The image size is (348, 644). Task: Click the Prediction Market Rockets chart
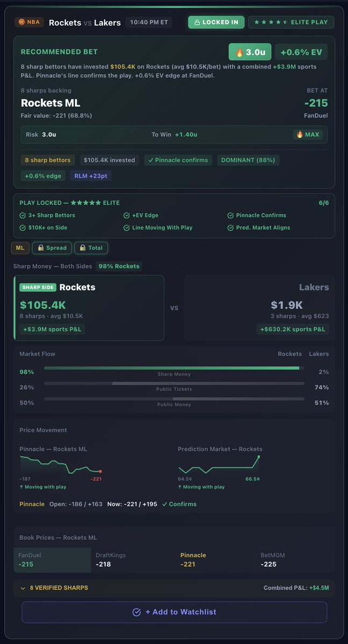219,465
